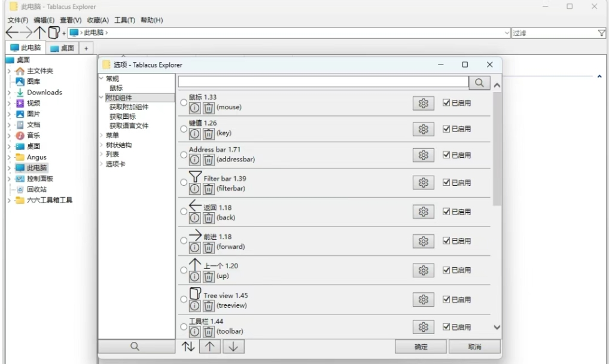Open 获取图标 in options tree

point(123,117)
